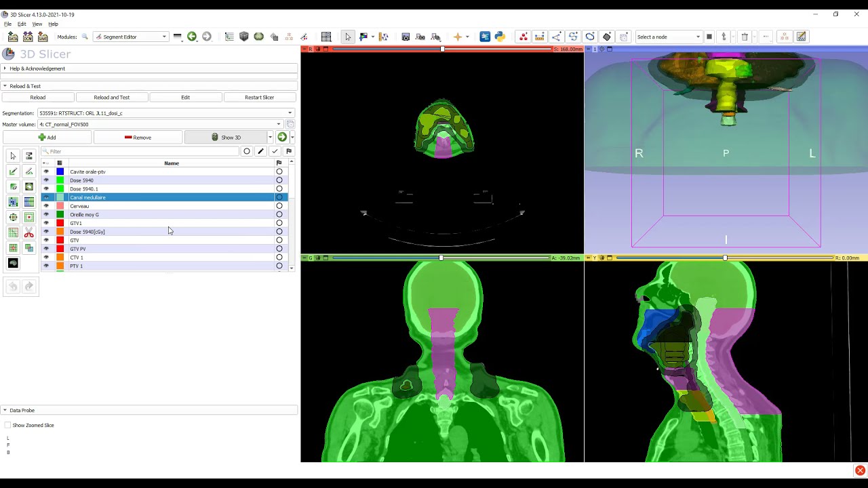Open the Edit menu
Image resolution: width=868 pixels, height=488 pixels.
point(22,24)
